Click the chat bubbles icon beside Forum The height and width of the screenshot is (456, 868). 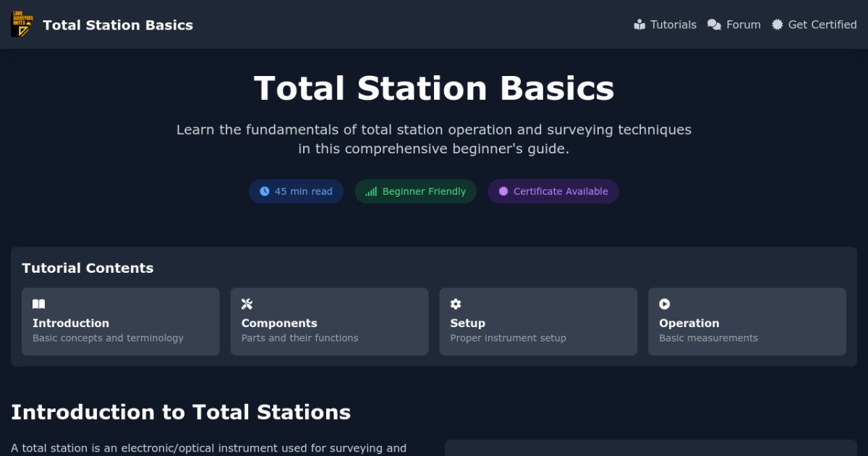(x=715, y=24)
